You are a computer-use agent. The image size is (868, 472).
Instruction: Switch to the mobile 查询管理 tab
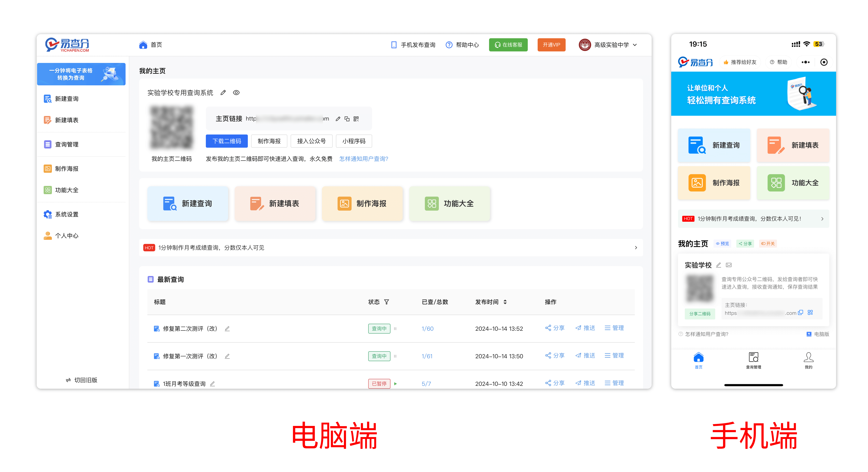click(x=753, y=361)
